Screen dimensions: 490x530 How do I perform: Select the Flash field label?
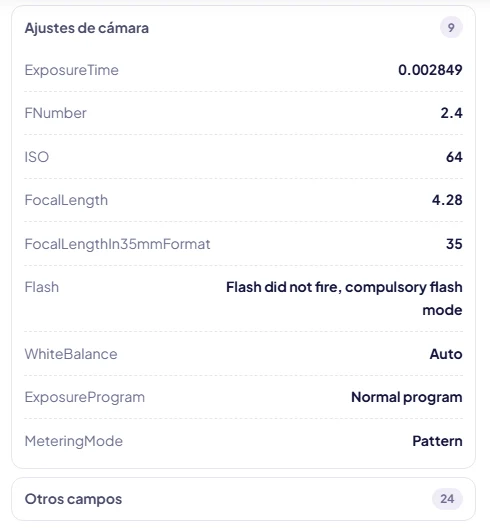point(42,287)
